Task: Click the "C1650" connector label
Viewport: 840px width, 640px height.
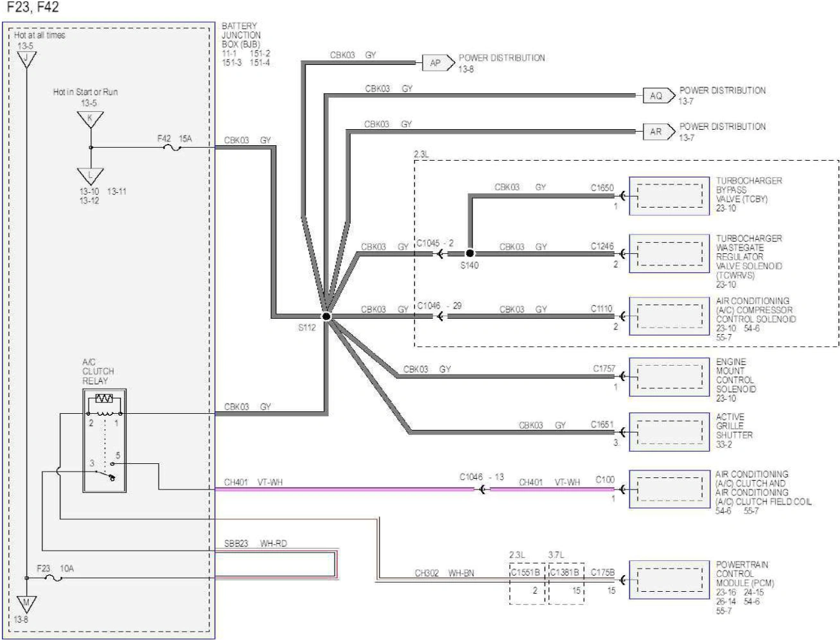Action: coord(602,188)
